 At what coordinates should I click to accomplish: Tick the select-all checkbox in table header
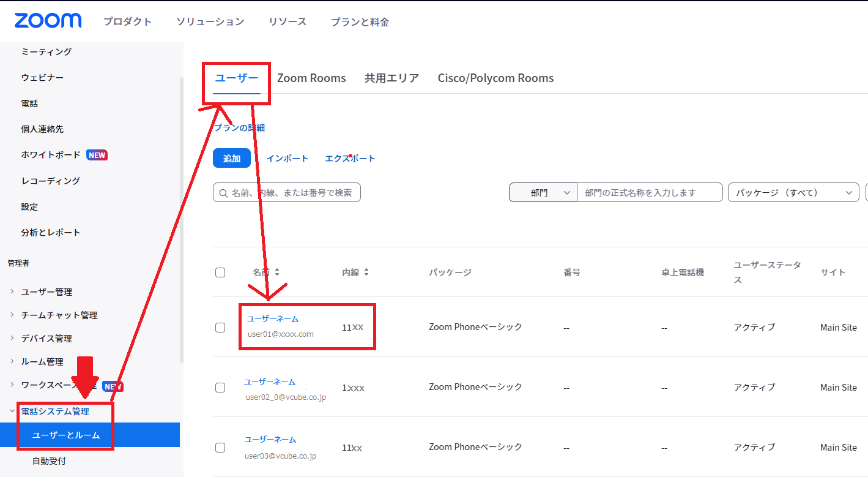(220, 272)
